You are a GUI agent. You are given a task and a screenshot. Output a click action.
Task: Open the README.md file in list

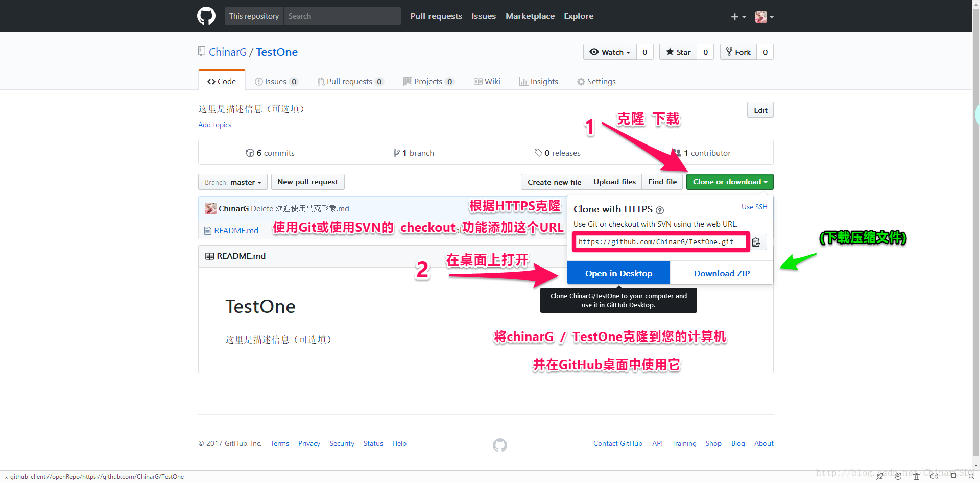(x=236, y=231)
